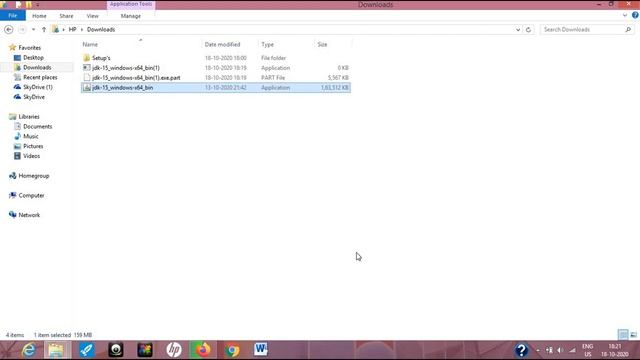Image resolution: width=640 pixels, height=360 pixels.
Task: Open the plain SkyDrive entry under Favorites
Action: pos(33,97)
